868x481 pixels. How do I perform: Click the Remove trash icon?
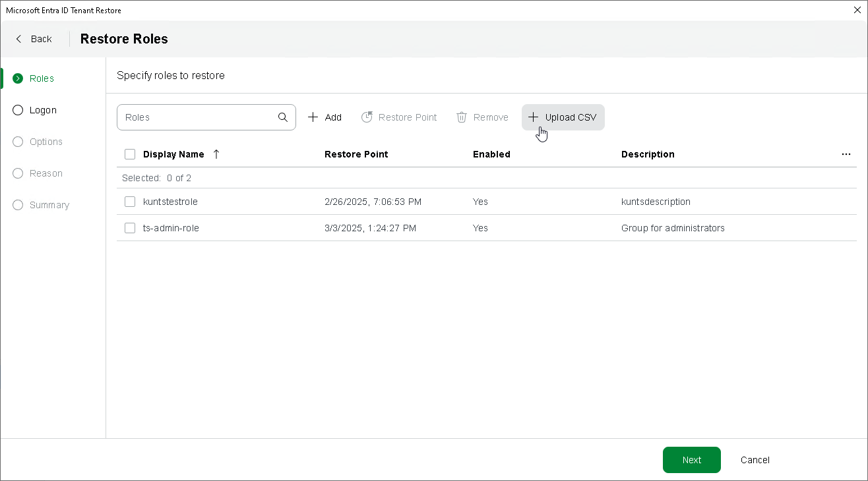click(462, 117)
